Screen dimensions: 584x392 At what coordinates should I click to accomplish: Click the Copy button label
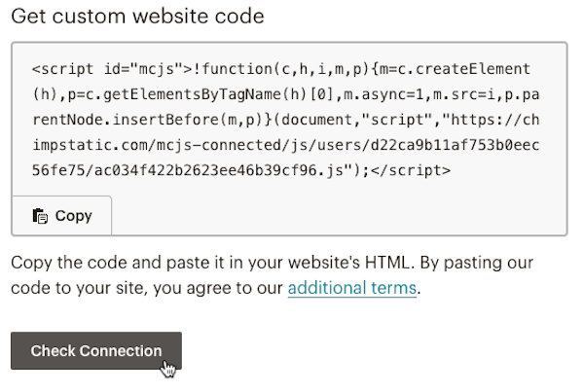pos(73,216)
